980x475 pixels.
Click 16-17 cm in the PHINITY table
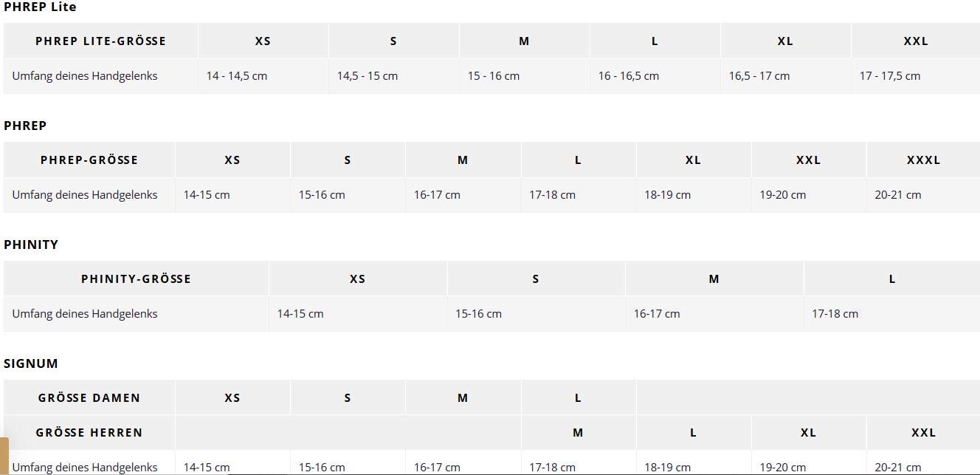coord(657,314)
